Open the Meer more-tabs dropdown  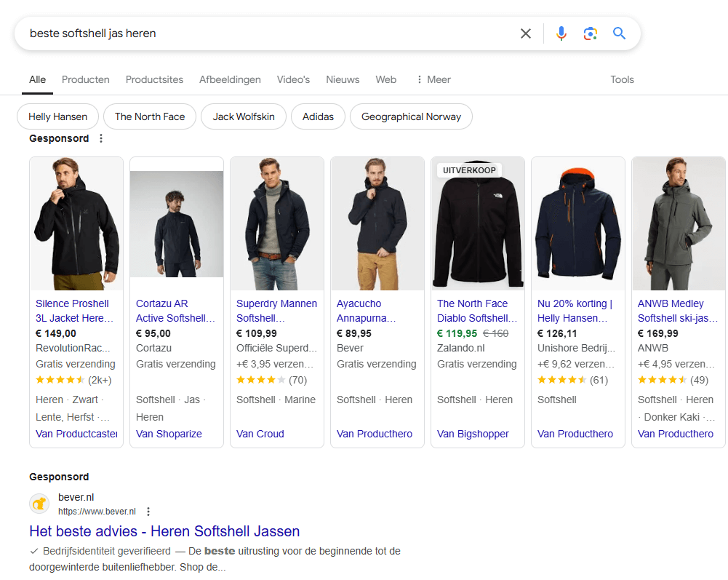click(433, 79)
